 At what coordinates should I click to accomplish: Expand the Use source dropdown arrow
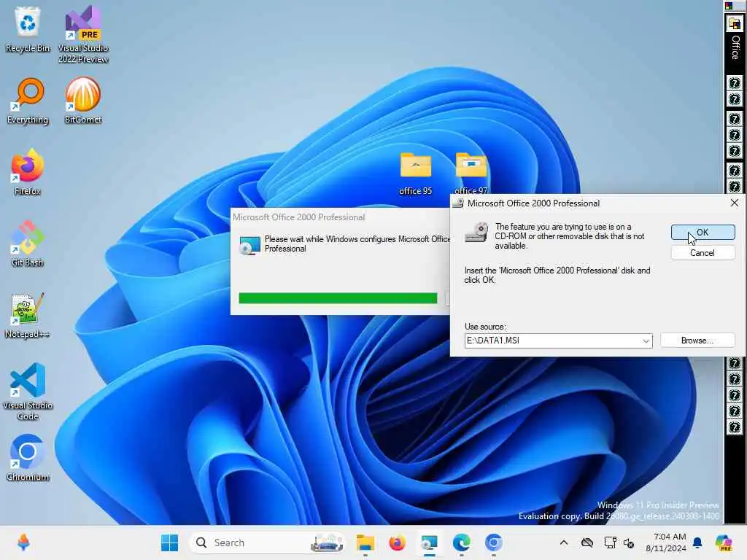coord(646,341)
